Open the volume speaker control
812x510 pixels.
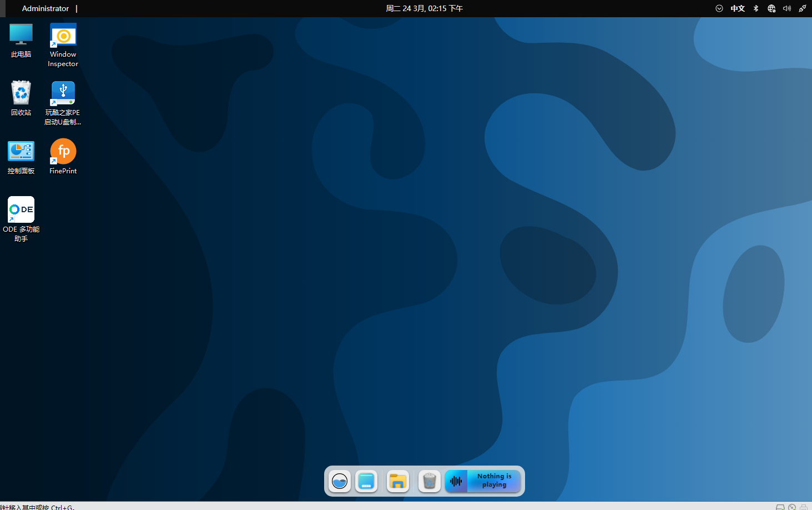pyautogui.click(x=787, y=8)
